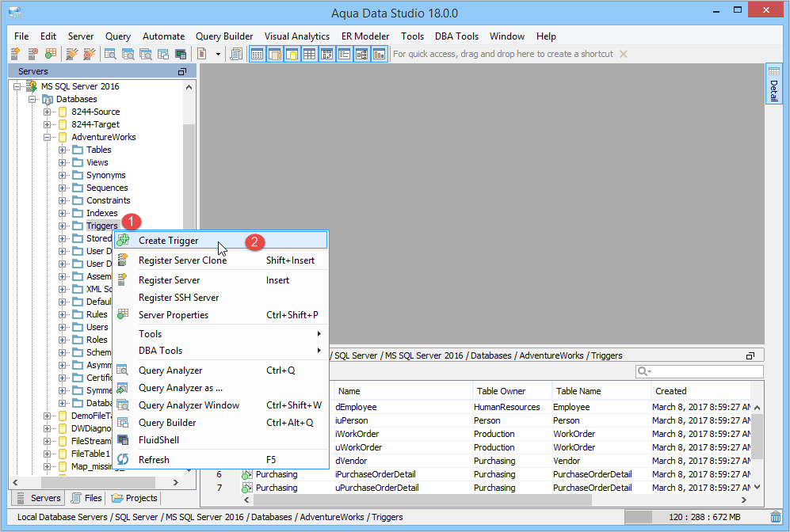The height and width of the screenshot is (532, 790).
Task: Expand the Views folder node
Action: (x=62, y=162)
